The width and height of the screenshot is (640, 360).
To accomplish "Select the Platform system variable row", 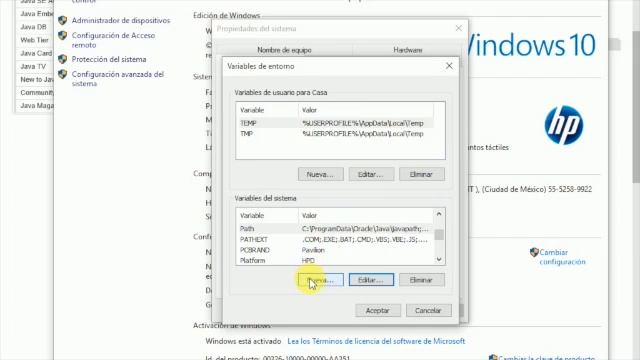I will [336, 260].
